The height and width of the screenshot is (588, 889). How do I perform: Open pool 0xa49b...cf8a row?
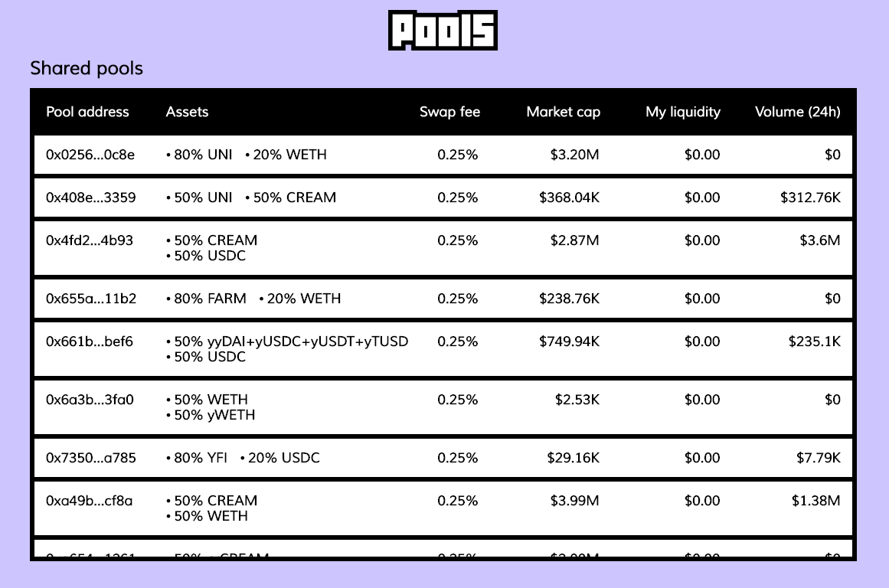[443, 508]
